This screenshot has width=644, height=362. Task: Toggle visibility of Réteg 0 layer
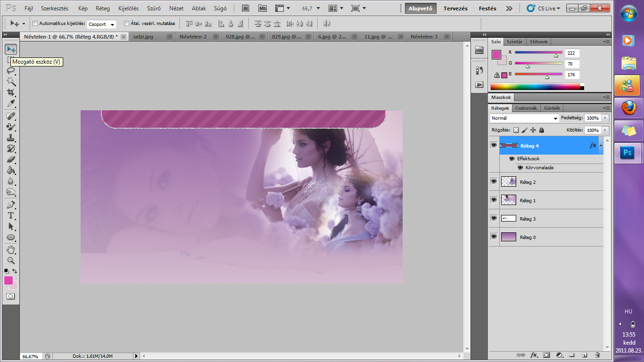point(494,237)
